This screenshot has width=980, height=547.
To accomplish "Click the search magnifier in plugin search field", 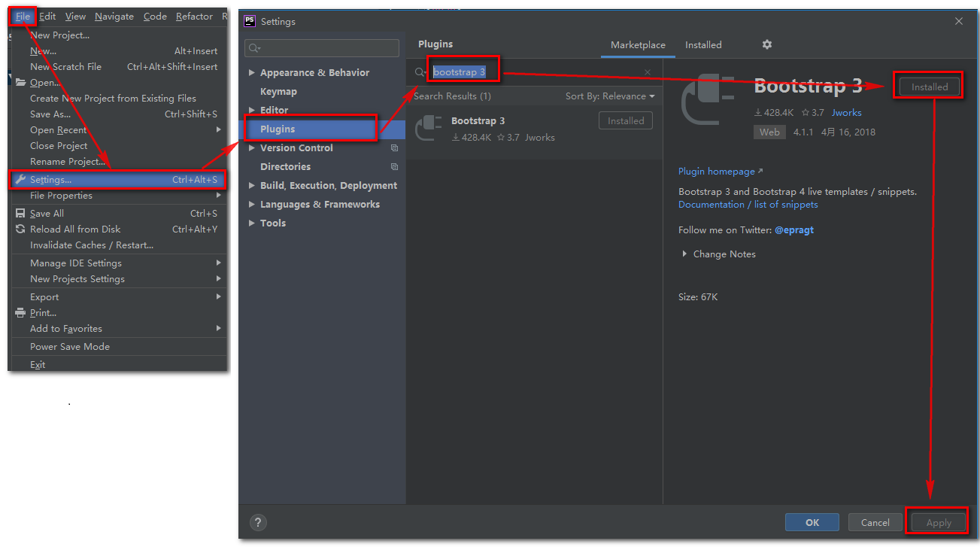I will 420,72.
